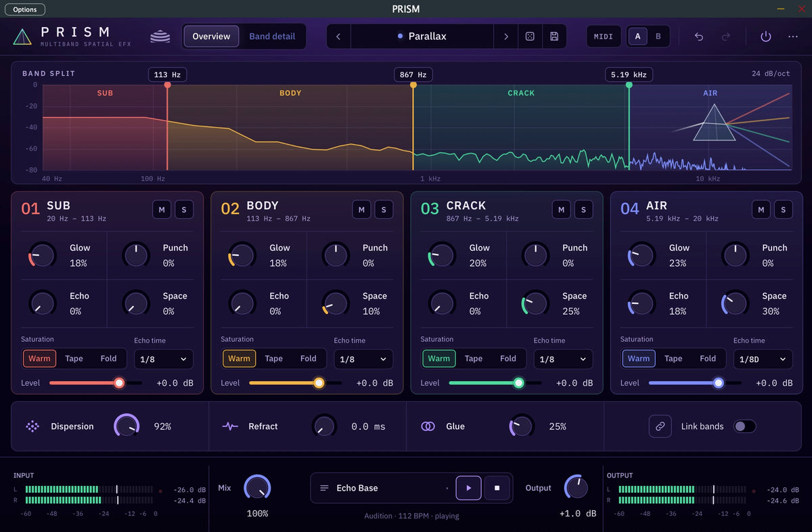812x532 pixels.
Task: Select Tape saturation for SUB band
Action: coord(74,359)
